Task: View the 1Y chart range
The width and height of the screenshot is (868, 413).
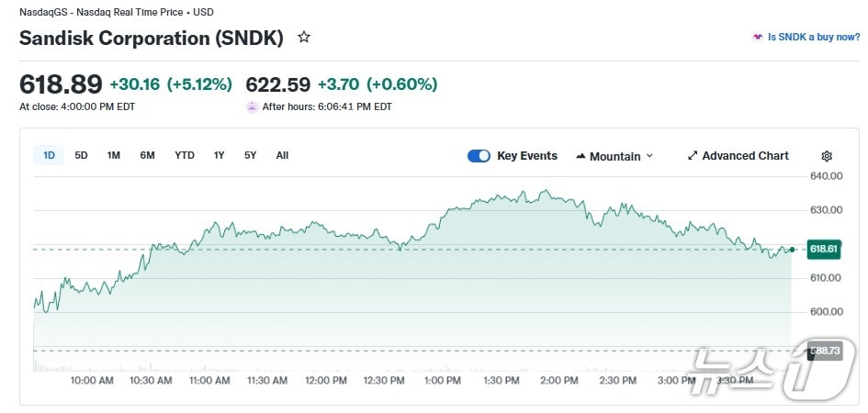Action: click(x=219, y=155)
